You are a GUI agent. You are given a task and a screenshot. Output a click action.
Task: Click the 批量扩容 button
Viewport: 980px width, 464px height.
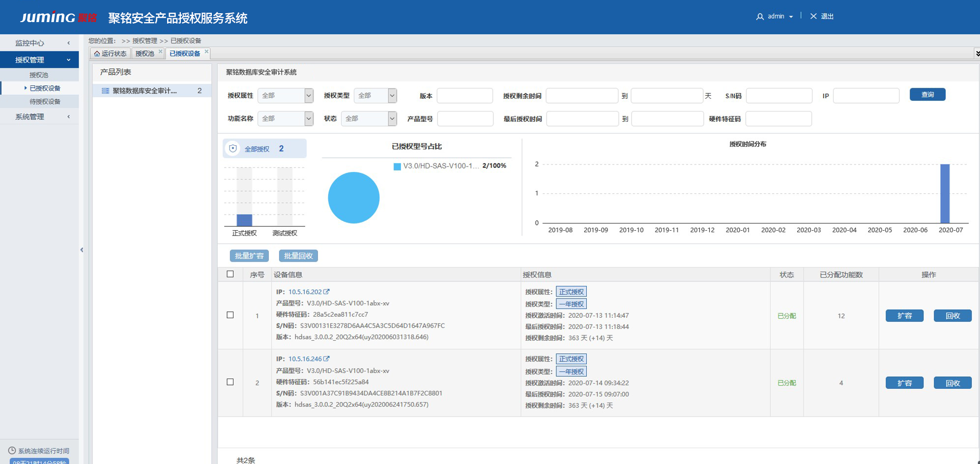point(249,256)
